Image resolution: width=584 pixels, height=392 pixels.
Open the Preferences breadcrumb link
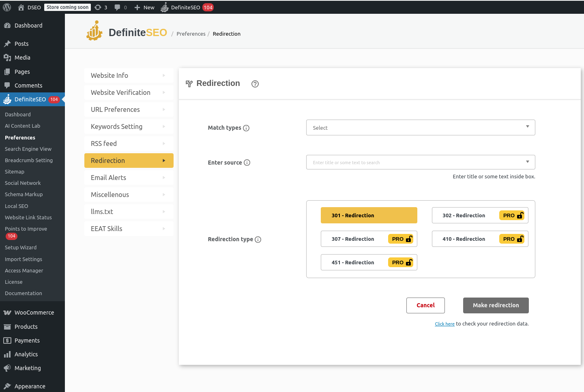[x=191, y=34]
